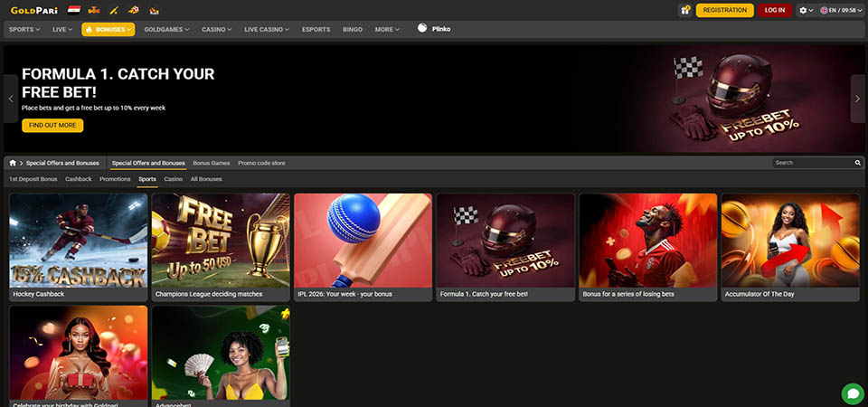Viewport: 868px width, 407px height.
Task: Expand the Casino menu in navigation bar
Action: tap(216, 29)
